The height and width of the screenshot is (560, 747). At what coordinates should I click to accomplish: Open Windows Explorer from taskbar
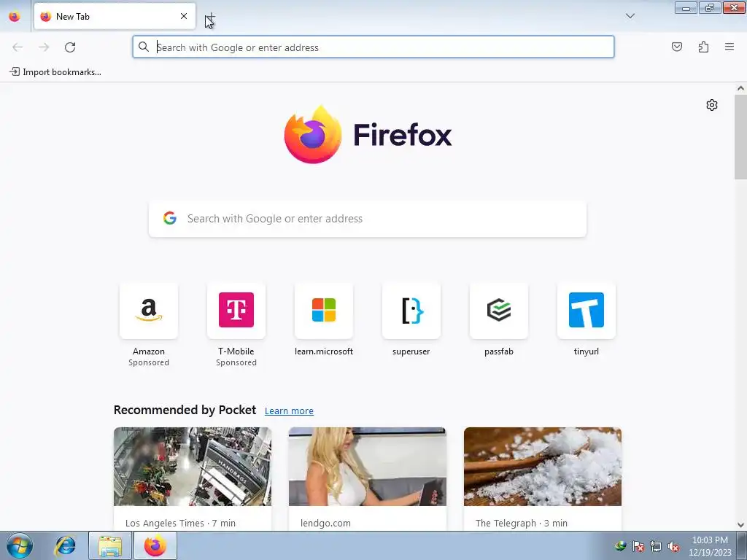(110, 545)
